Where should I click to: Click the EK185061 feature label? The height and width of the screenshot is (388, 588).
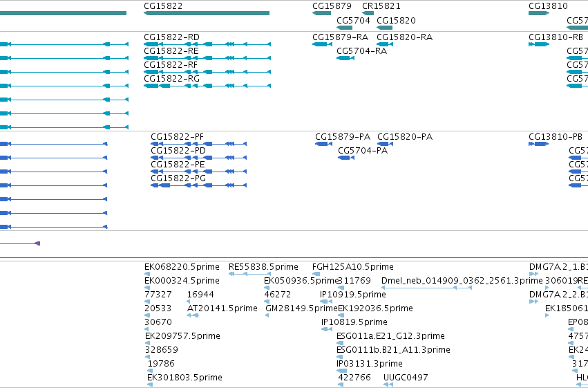[567, 308]
